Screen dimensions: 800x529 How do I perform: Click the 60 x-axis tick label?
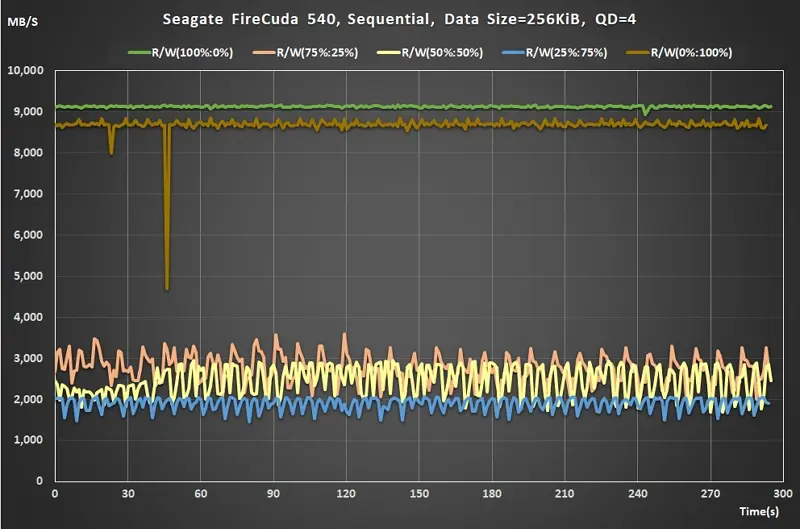[x=201, y=494]
